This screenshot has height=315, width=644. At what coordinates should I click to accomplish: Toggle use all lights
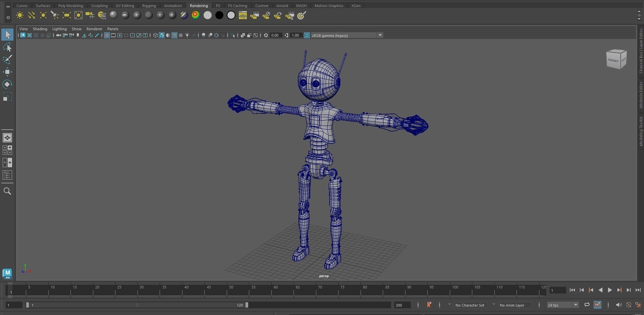pyautogui.click(x=187, y=35)
